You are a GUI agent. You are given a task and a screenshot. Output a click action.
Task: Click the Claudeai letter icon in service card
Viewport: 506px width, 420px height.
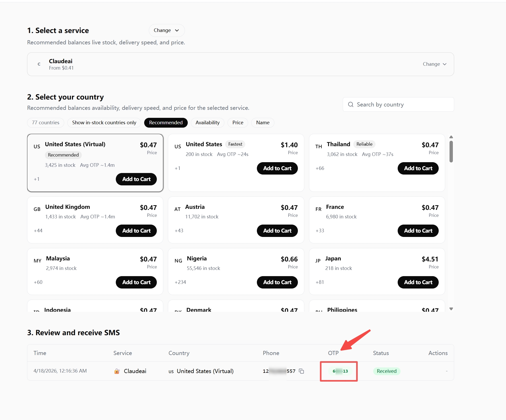[39, 64]
